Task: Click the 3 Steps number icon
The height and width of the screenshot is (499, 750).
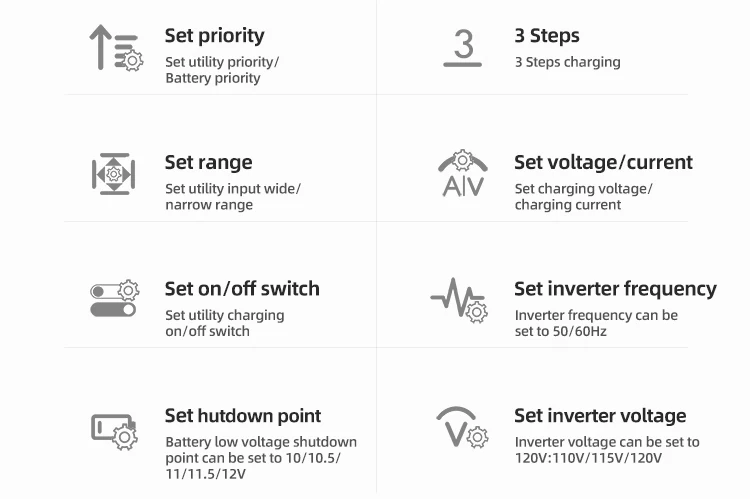Action: point(462,47)
